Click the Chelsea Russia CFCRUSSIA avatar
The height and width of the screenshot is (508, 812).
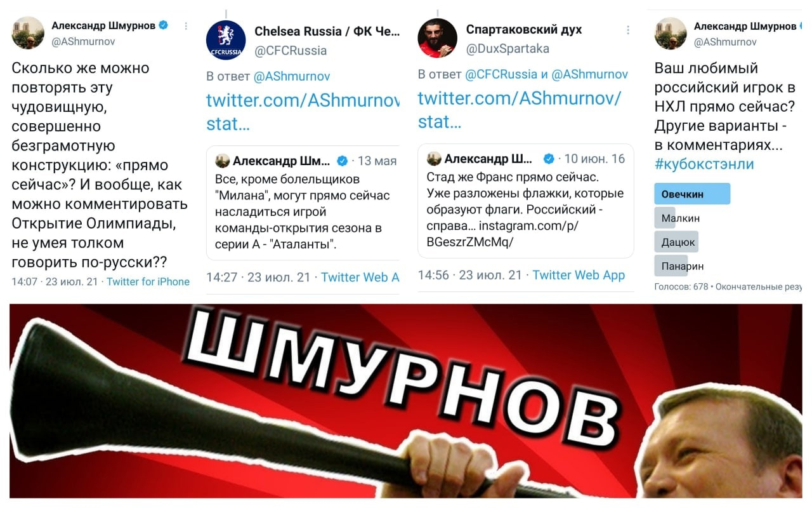(226, 40)
